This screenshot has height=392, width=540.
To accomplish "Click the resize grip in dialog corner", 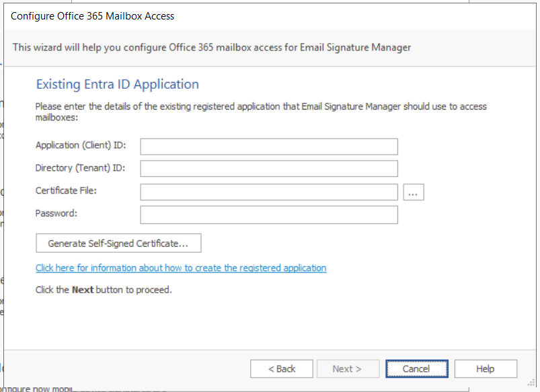I will coord(531,383).
